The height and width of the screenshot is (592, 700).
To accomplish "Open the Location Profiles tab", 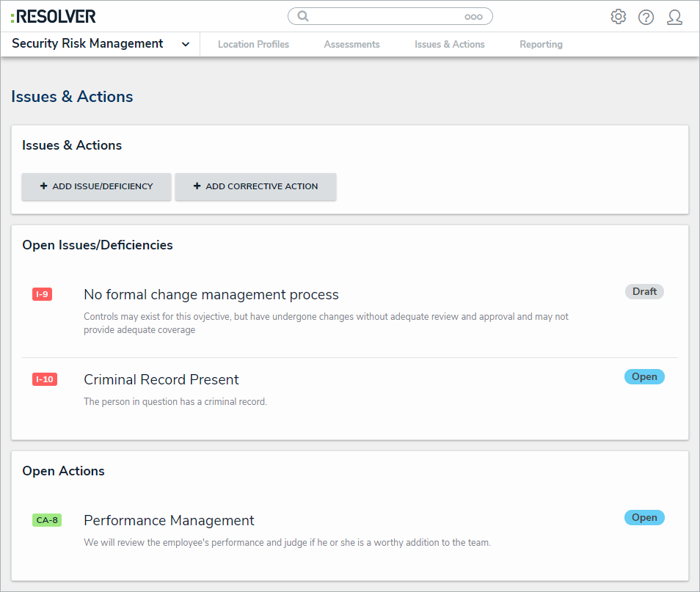I will pos(253,44).
